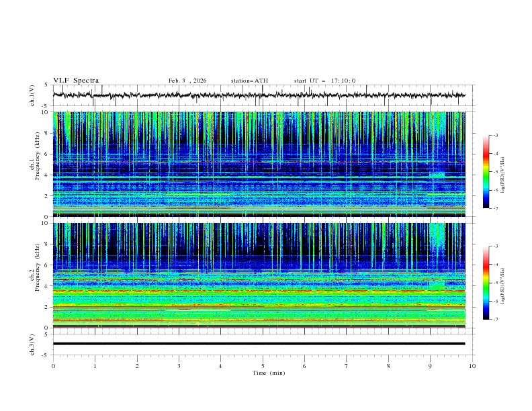Viewport: 532px width, 411px height.
Task: Click the "5" tick on ch.1(V) axis
Action: tap(47, 85)
